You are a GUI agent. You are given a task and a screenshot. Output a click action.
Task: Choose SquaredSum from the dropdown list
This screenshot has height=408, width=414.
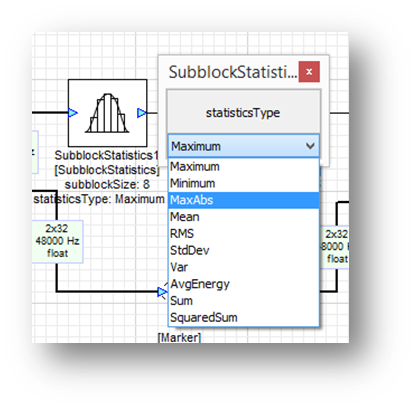click(x=244, y=317)
